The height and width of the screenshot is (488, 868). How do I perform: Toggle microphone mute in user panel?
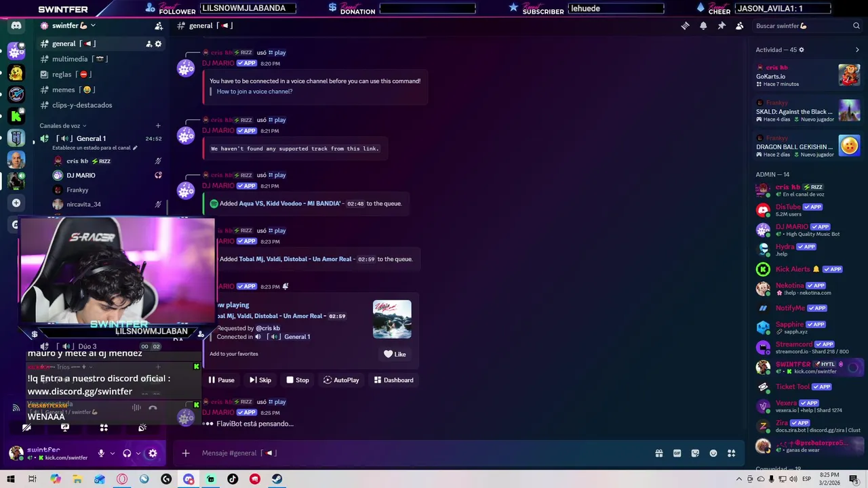(101, 453)
